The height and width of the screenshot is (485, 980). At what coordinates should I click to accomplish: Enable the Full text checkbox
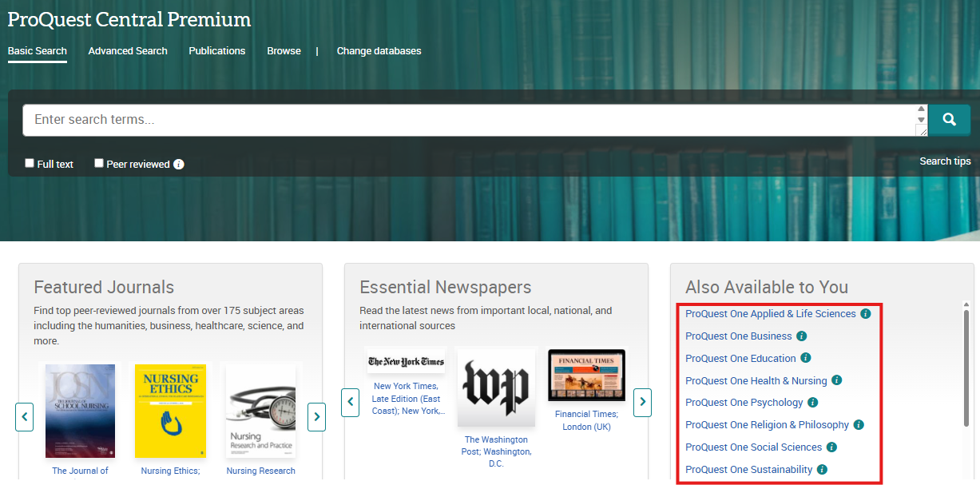tap(30, 163)
